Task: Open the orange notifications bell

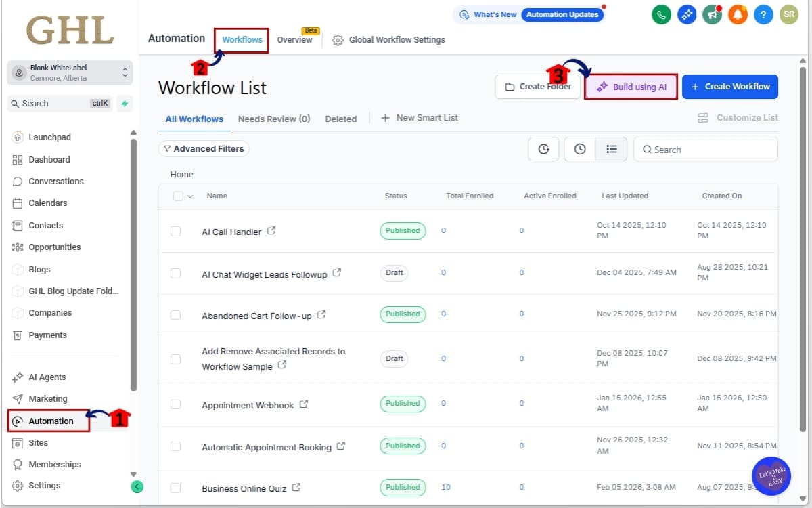Action: coord(738,14)
